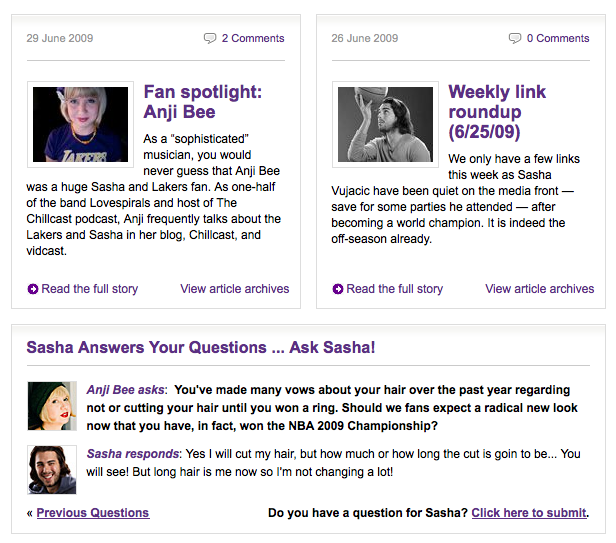This screenshot has height=543, width=616.
Task: Click here to submit a question
Action: (529, 513)
